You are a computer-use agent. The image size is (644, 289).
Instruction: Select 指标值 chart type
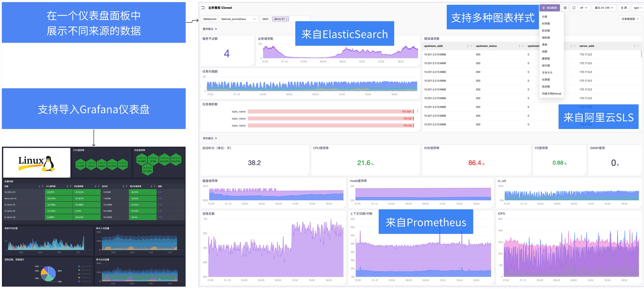(x=552, y=38)
